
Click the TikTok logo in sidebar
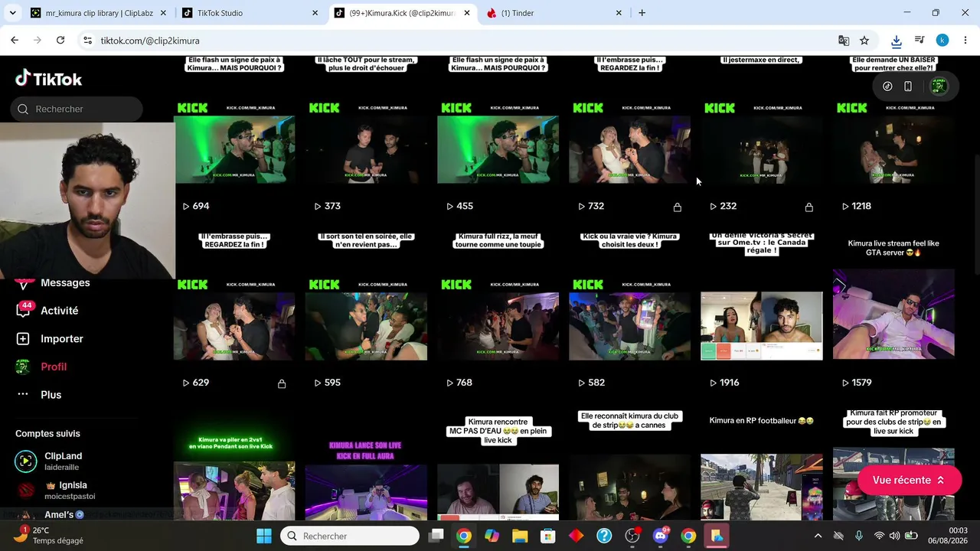tap(48, 78)
